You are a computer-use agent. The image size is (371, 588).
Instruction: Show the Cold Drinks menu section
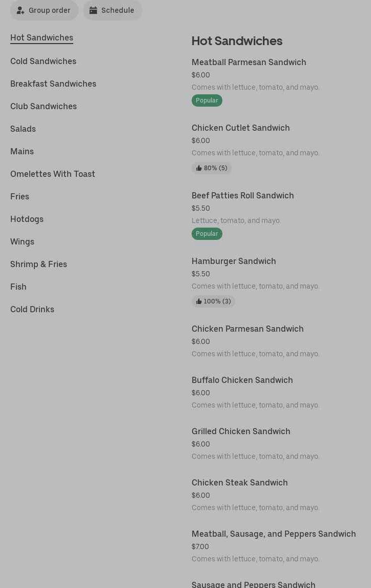pyautogui.click(x=32, y=309)
